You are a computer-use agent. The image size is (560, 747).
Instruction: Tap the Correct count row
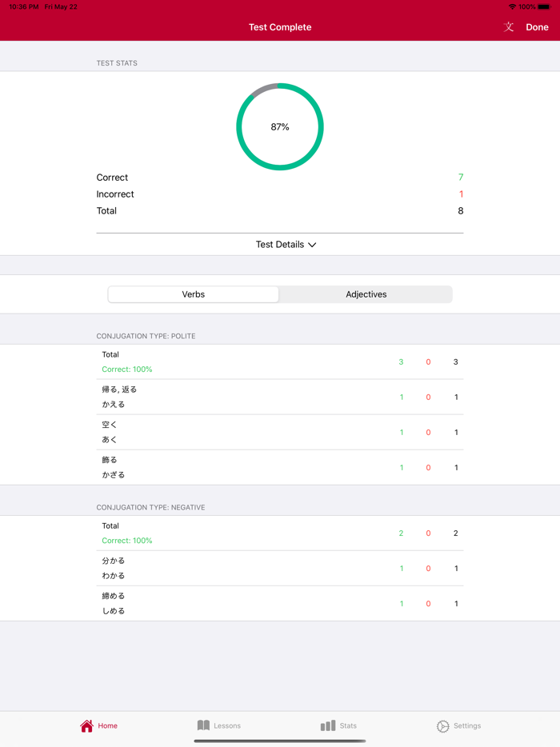coord(280,178)
